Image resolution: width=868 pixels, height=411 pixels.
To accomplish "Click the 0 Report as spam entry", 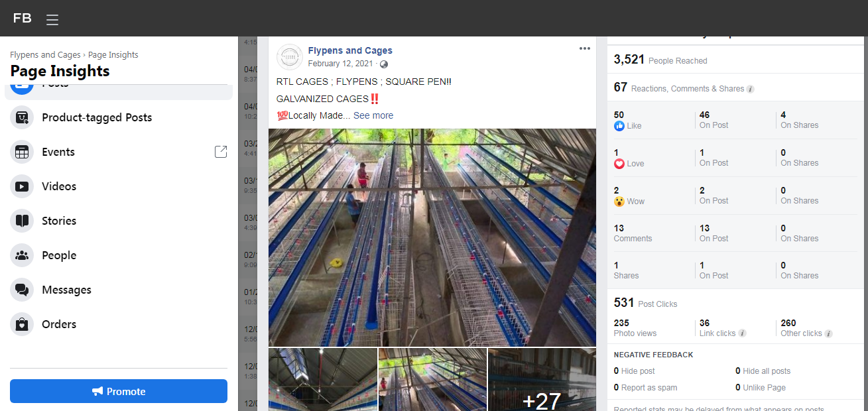I will (x=646, y=388).
